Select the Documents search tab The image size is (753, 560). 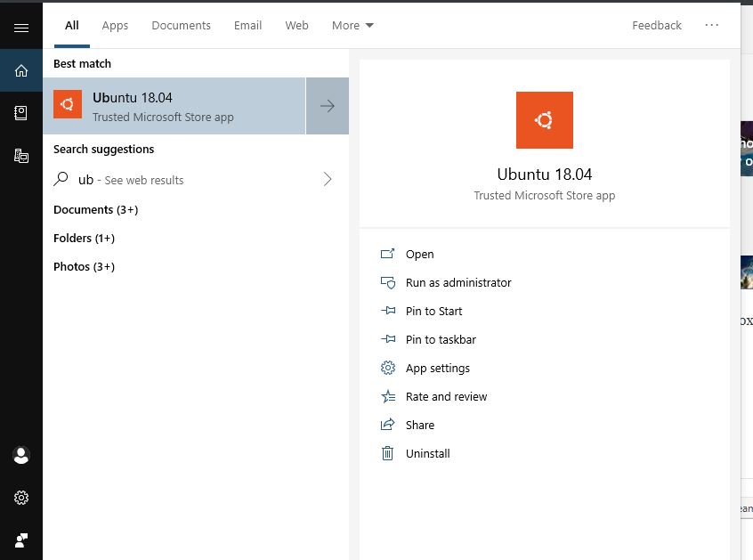(181, 25)
